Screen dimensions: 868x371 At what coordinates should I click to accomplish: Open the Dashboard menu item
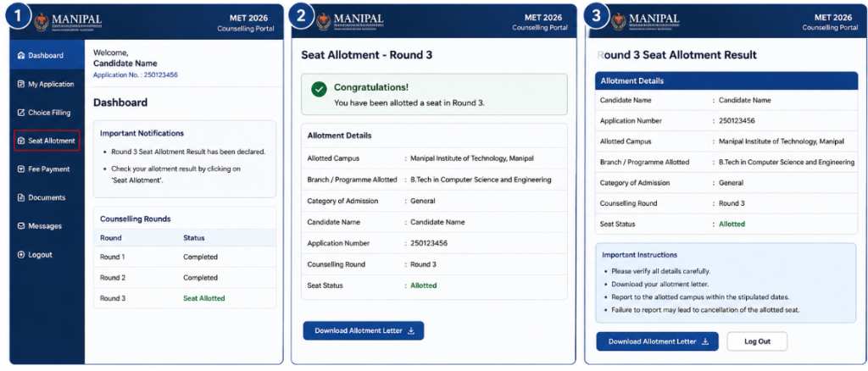tap(47, 56)
